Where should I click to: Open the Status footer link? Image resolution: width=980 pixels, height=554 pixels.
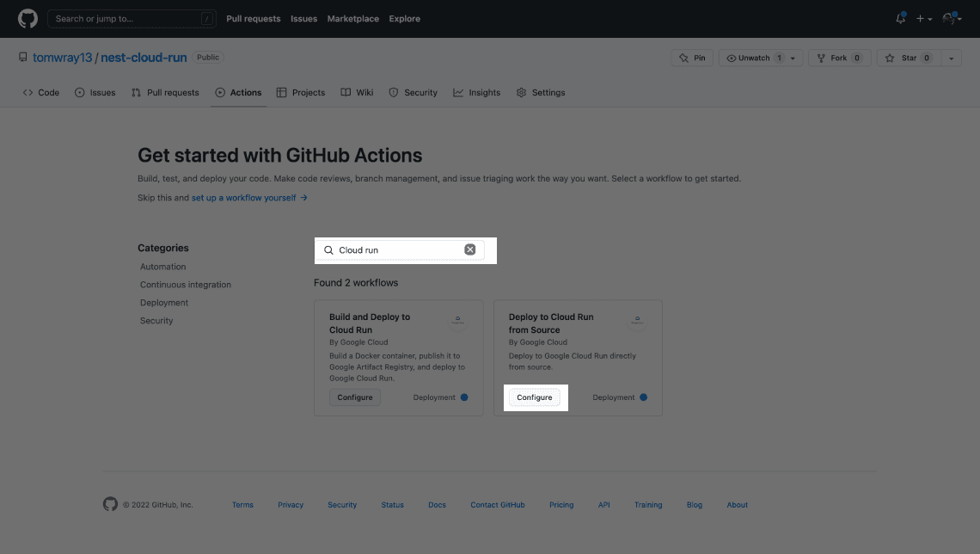(393, 505)
